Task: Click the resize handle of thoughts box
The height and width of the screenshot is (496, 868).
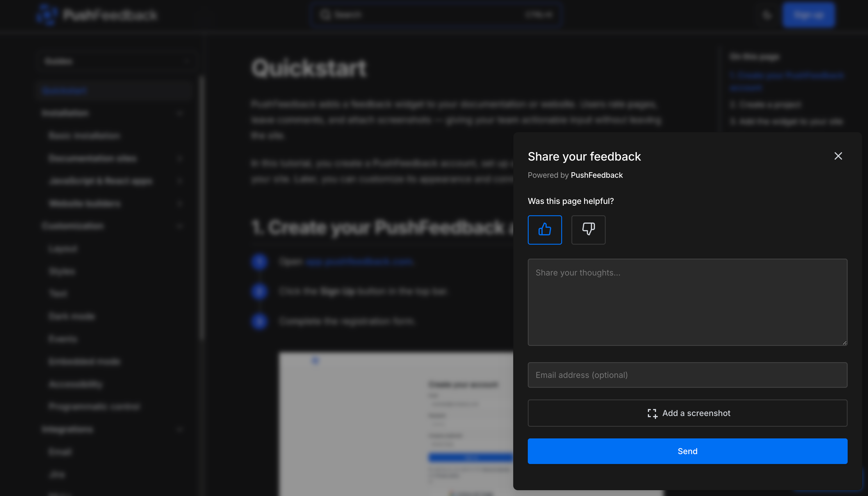Action: (844, 343)
